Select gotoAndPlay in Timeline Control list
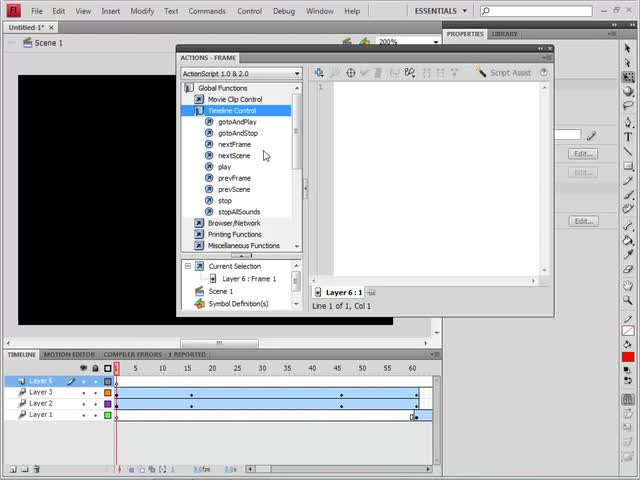The image size is (640, 480). pyautogui.click(x=237, y=122)
